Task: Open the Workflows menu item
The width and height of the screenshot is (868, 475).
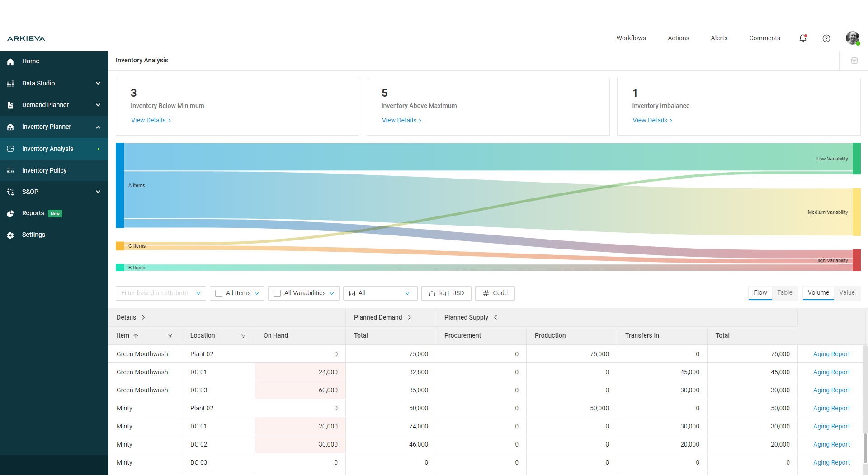Action: coord(631,38)
